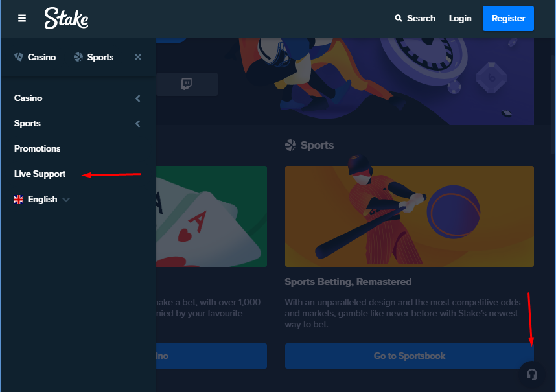This screenshot has height=392, width=556.
Task: Open the Promotions menu item
Action: tap(37, 148)
